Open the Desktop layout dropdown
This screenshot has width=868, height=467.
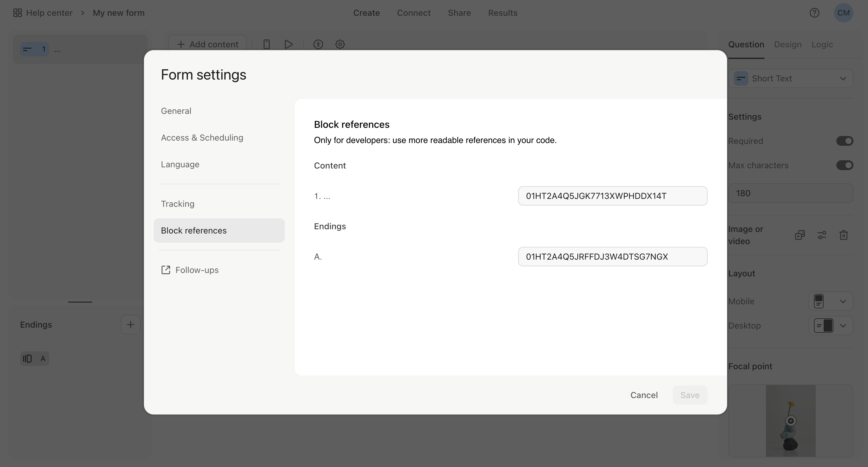[x=831, y=326]
